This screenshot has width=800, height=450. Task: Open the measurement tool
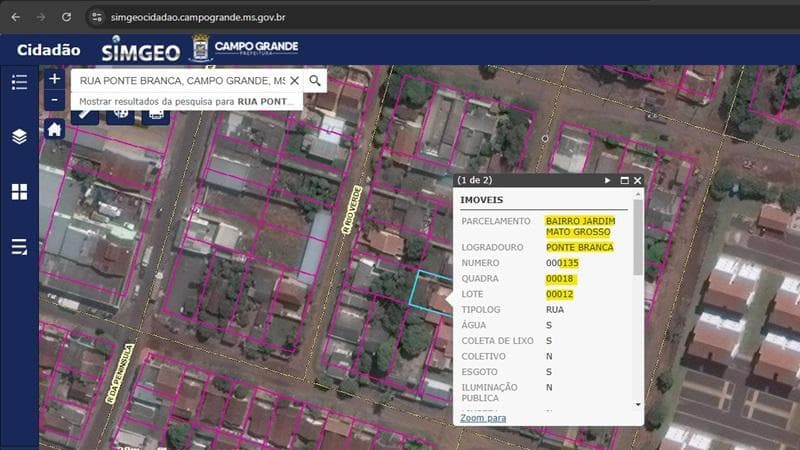[85, 115]
